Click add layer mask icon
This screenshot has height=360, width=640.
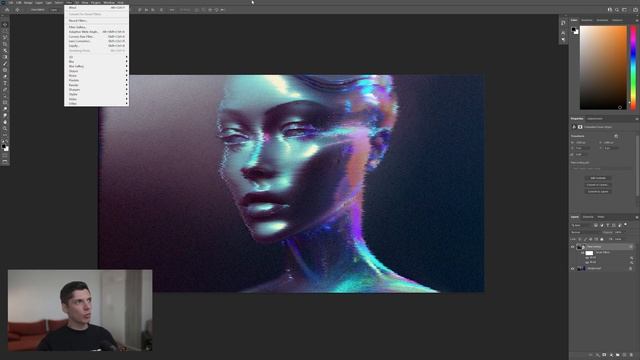click(x=604, y=355)
